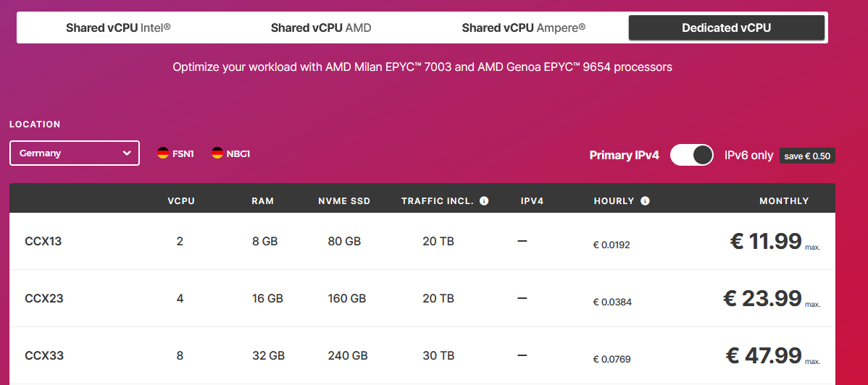Select the CCX23 server plan row
The height and width of the screenshot is (385, 868).
422,298
